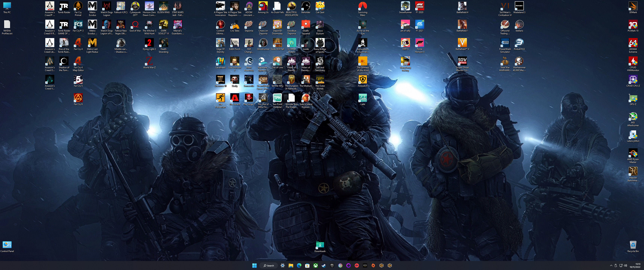Select the This PC desktop icon
The height and width of the screenshot is (270, 644).
coord(7,8)
